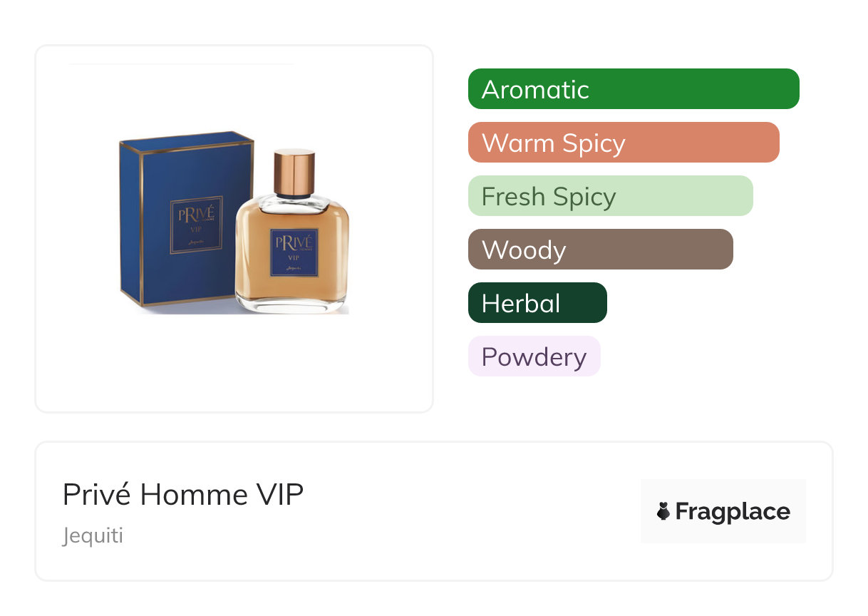Click the dark green Herbal accord
The height and width of the screenshot is (616, 868).
click(537, 303)
